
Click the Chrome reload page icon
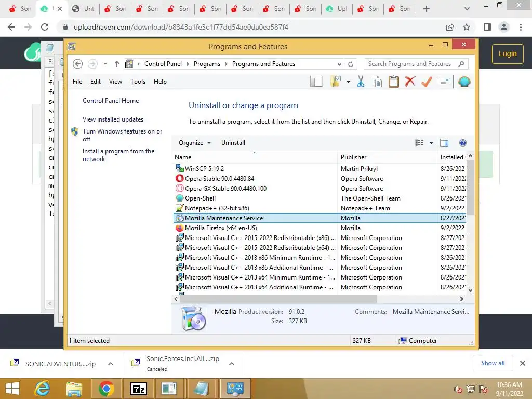(x=45, y=27)
